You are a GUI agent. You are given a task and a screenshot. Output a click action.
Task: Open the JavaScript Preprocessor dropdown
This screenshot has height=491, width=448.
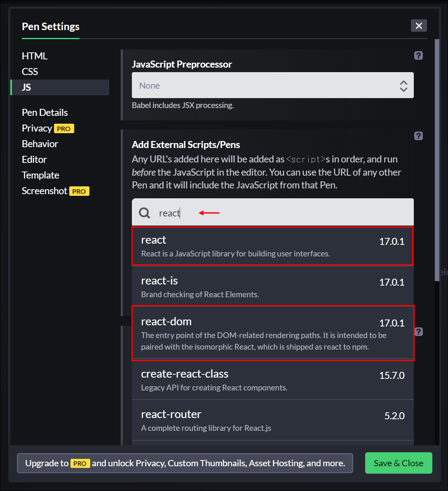click(x=273, y=85)
